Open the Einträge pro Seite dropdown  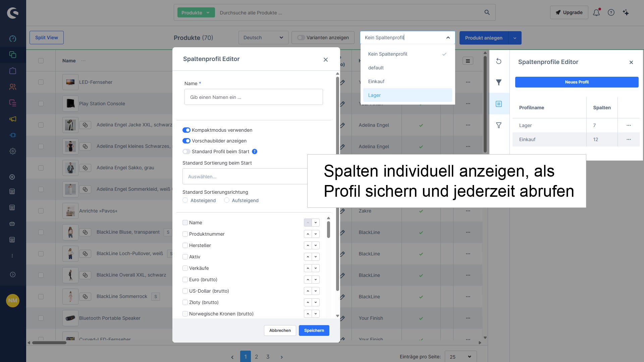[461, 357]
